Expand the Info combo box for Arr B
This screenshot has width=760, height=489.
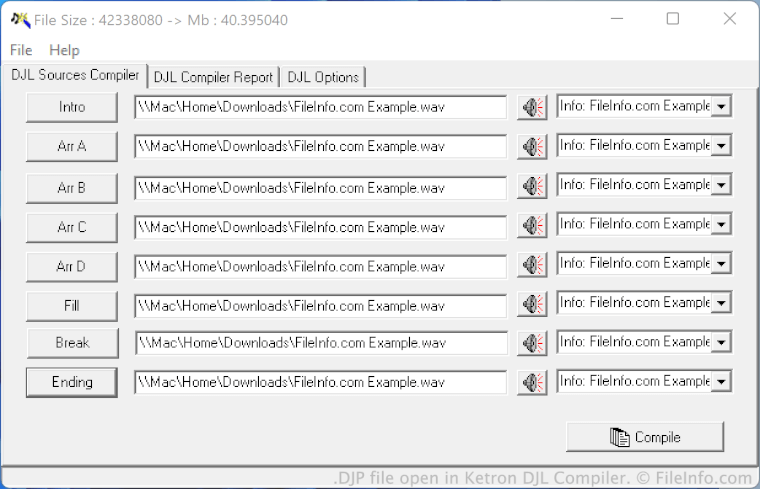click(x=721, y=185)
